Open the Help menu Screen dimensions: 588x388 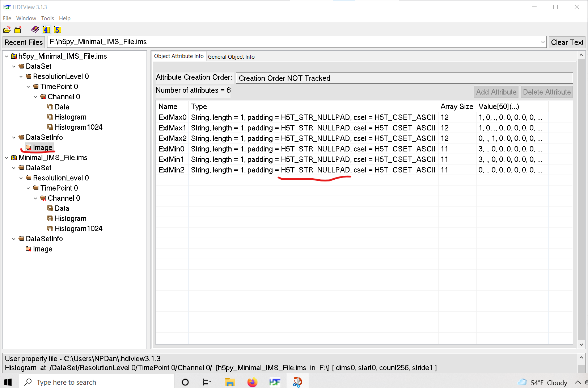[x=65, y=18]
